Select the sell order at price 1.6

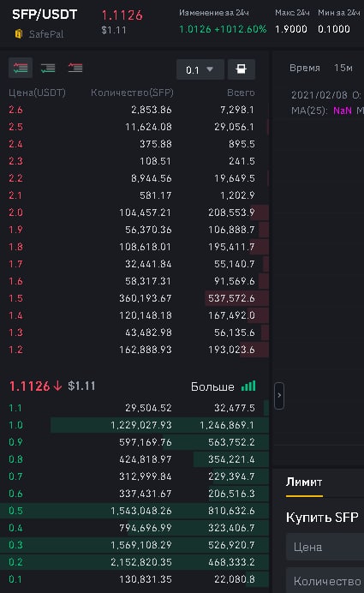(134, 281)
